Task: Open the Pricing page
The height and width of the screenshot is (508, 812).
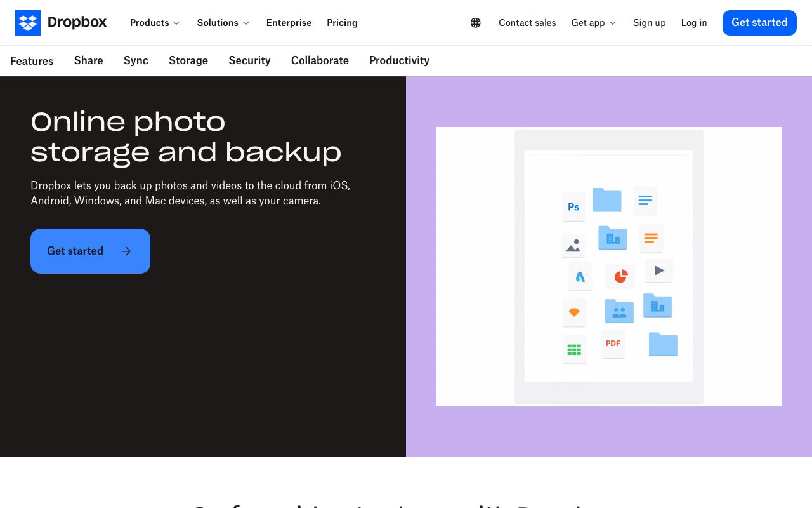Action: click(x=342, y=23)
